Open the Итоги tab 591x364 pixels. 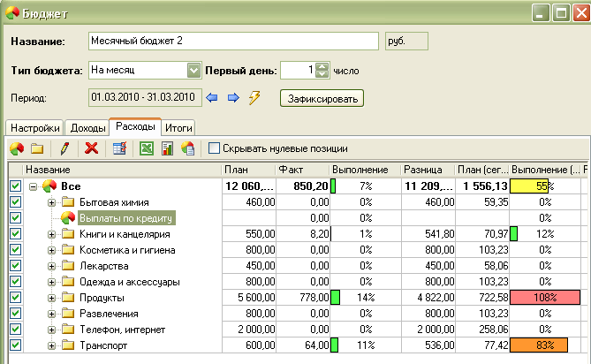pos(178,128)
